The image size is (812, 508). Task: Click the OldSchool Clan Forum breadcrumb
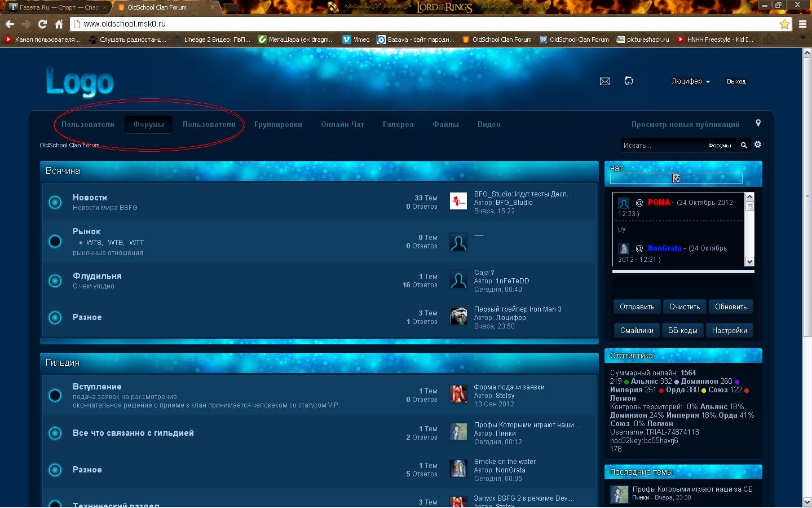(69, 145)
